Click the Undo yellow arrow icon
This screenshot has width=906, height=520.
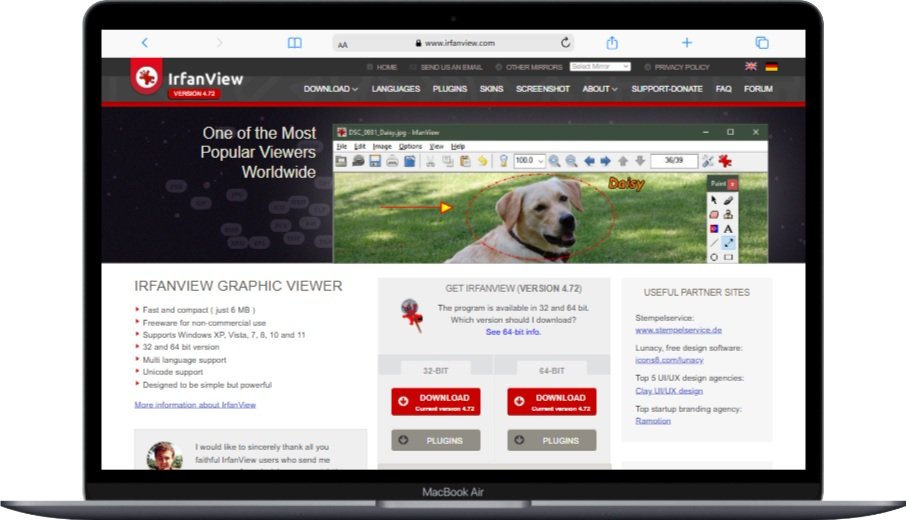click(482, 161)
